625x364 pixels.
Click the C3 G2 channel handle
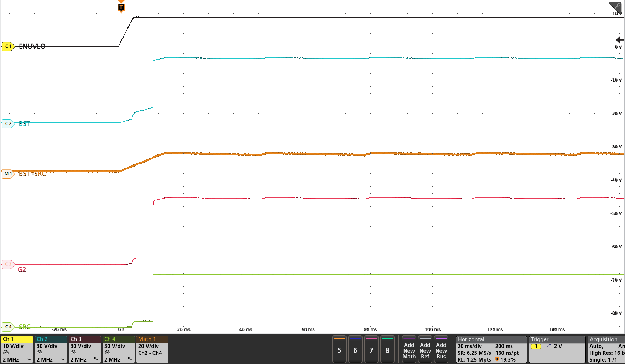point(8,264)
